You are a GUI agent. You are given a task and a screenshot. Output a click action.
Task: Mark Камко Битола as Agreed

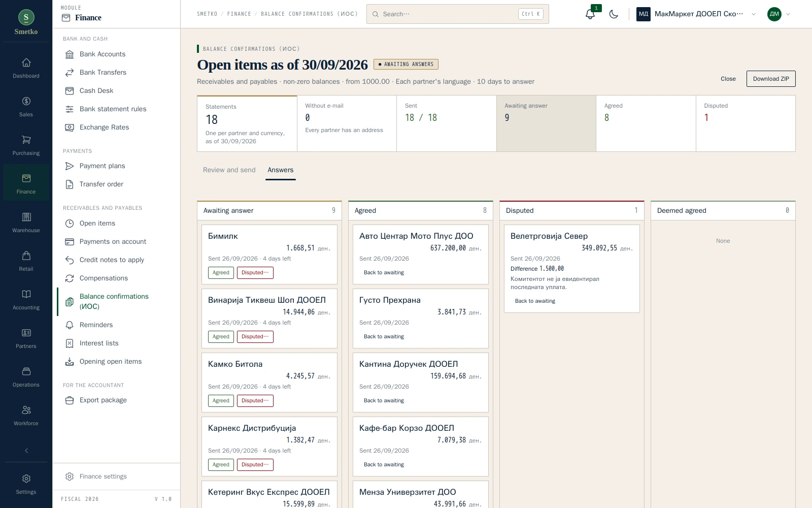pos(221,401)
